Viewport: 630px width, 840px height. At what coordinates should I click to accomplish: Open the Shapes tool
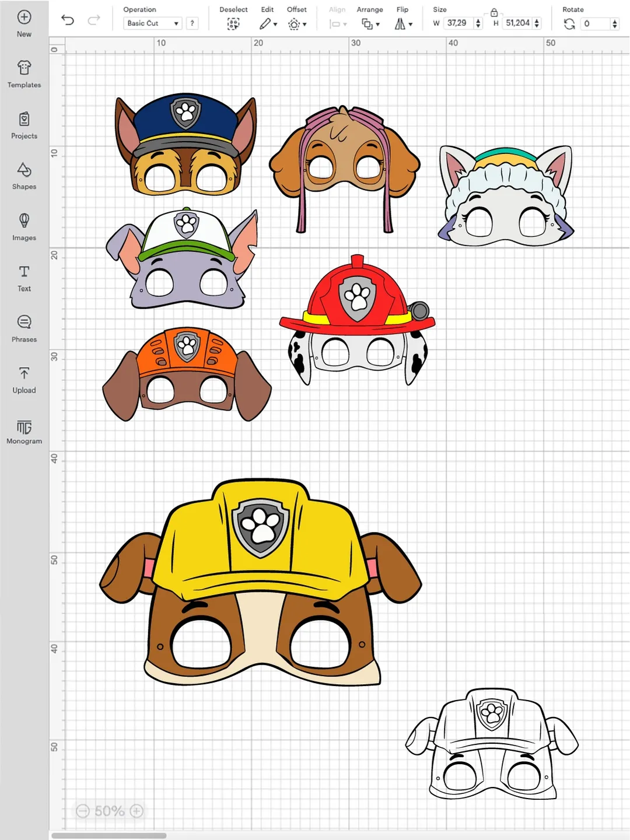click(x=24, y=176)
